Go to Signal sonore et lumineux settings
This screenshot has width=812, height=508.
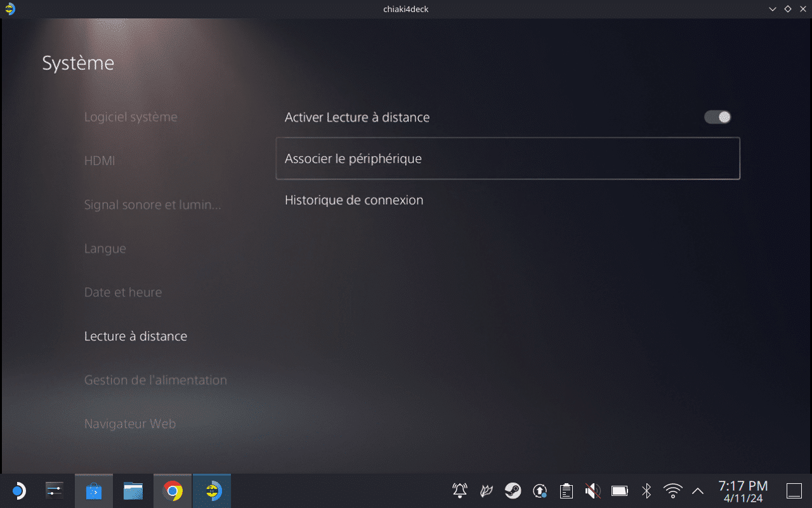152,205
